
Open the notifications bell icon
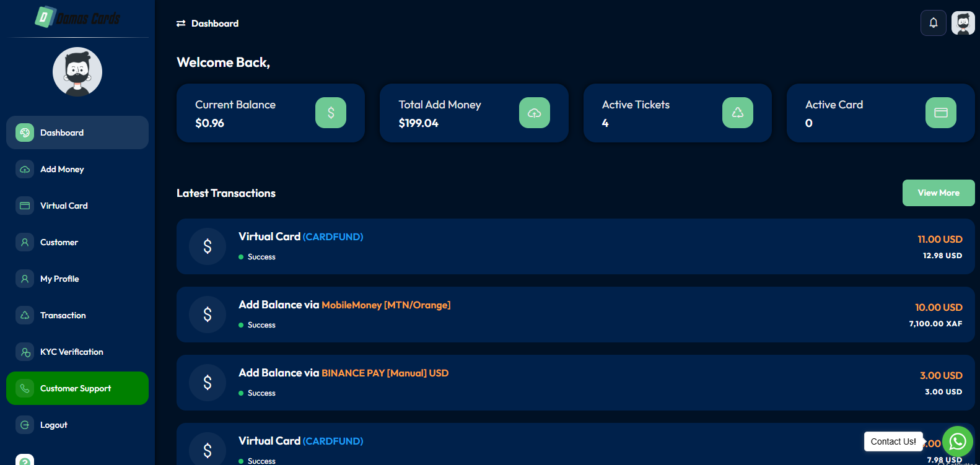933,23
